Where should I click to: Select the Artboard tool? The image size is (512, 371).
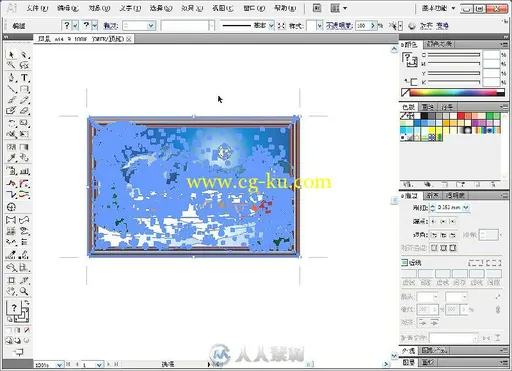(x=12, y=280)
